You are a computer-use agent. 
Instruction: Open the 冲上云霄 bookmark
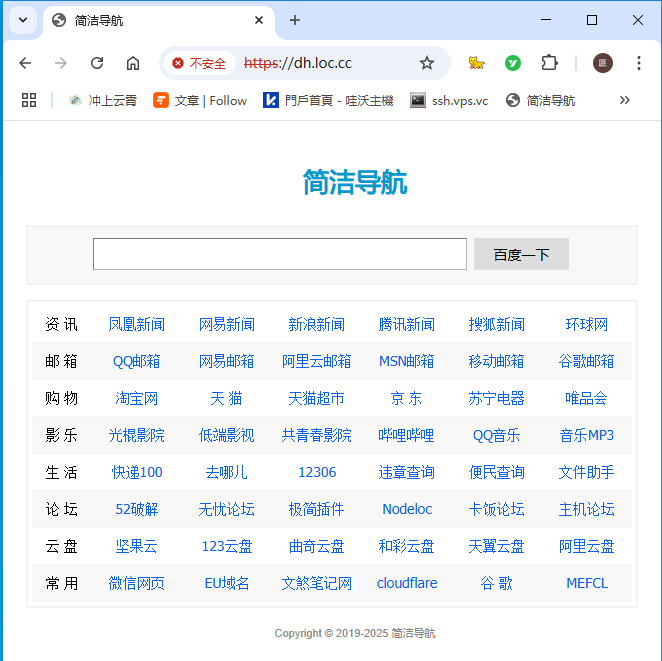(103, 100)
